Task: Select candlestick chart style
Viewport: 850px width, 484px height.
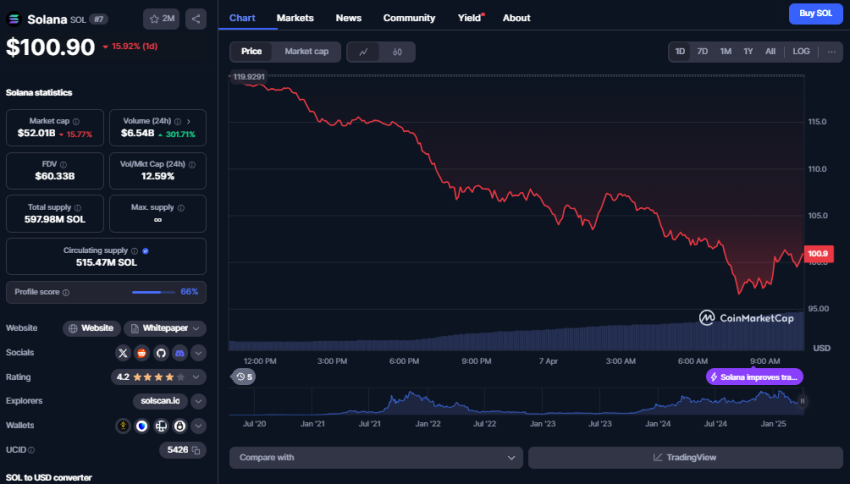Action: tap(397, 52)
